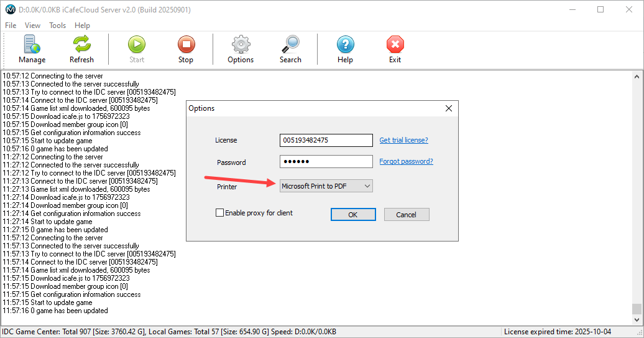Viewport: 644px width, 338px height.
Task: Select log line '10:57:16 0 game has been updated'
Action: 55,148
